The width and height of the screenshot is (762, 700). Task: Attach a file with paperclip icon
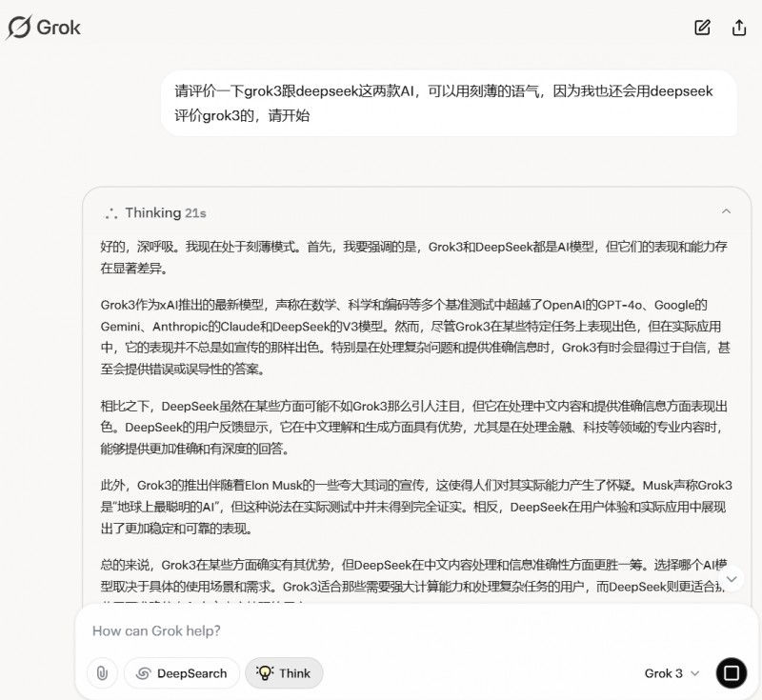click(102, 672)
